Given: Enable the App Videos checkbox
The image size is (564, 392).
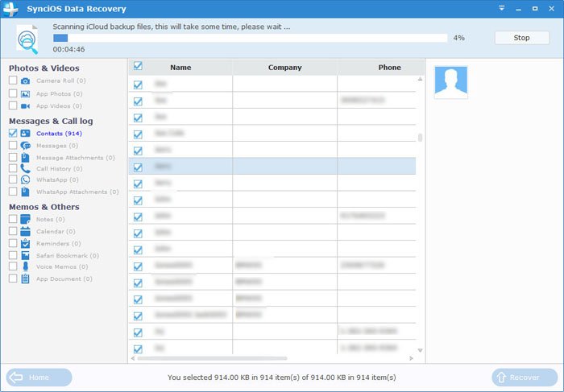Looking at the screenshot, I should [13, 105].
